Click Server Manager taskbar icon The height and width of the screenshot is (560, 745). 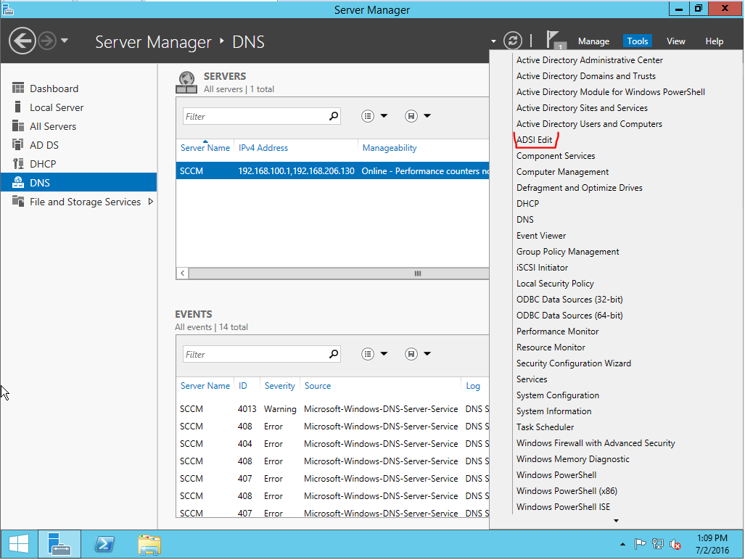59,544
